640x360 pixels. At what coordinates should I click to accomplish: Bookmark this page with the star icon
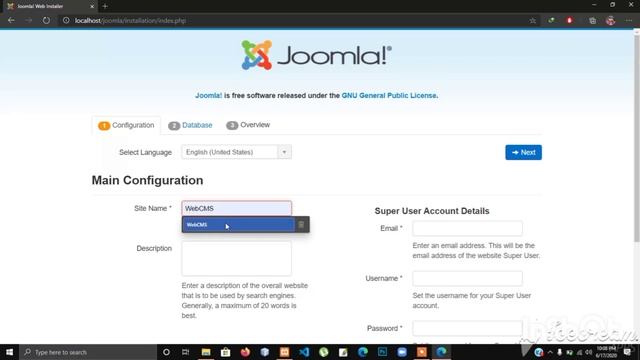[533, 20]
